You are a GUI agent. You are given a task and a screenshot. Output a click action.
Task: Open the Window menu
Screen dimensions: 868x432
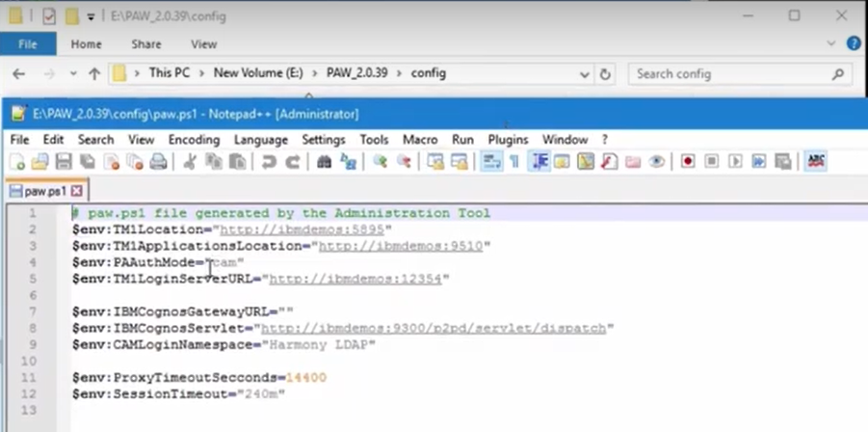565,140
